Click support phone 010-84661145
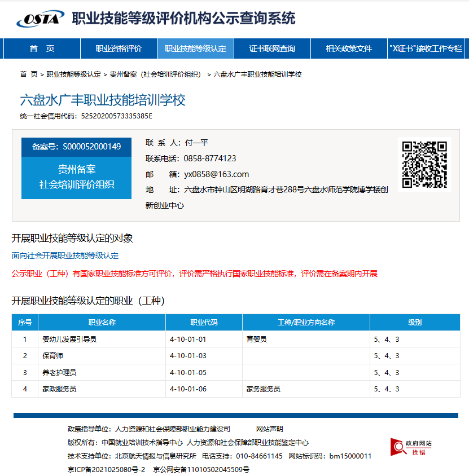Screen dimensions: 469x476 pos(260,456)
